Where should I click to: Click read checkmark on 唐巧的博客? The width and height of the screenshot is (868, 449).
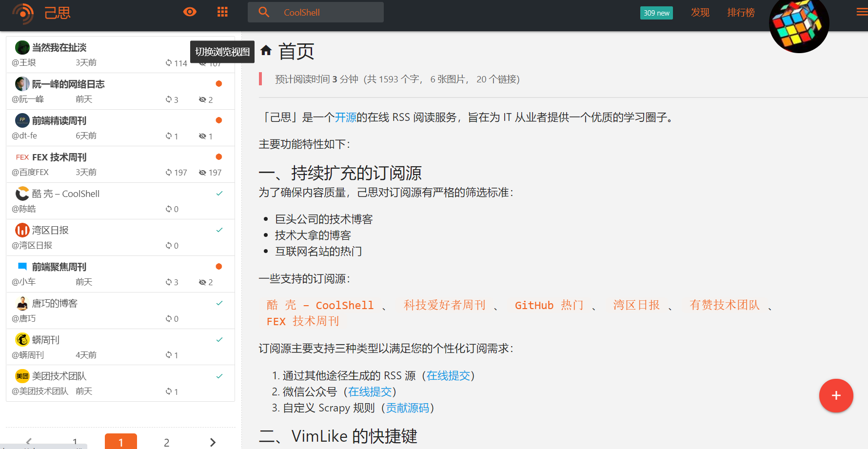tap(219, 303)
